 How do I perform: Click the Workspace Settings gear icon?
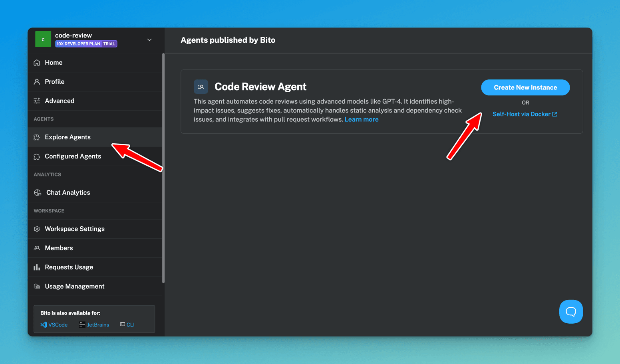37,229
